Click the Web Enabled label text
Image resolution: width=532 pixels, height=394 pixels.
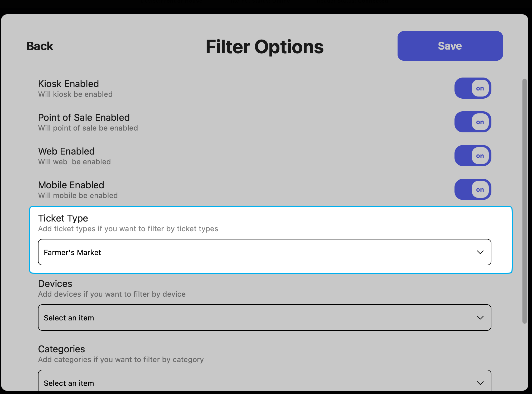pyautogui.click(x=66, y=151)
